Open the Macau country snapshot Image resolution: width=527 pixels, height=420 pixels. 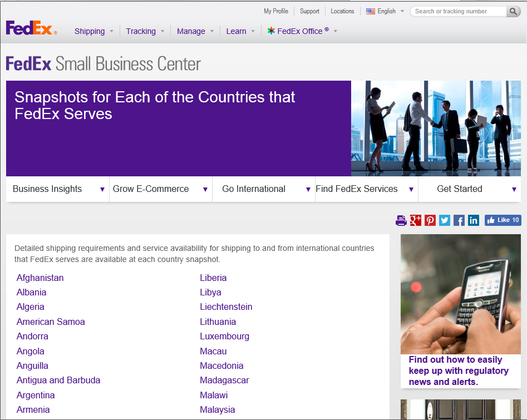[x=213, y=351]
